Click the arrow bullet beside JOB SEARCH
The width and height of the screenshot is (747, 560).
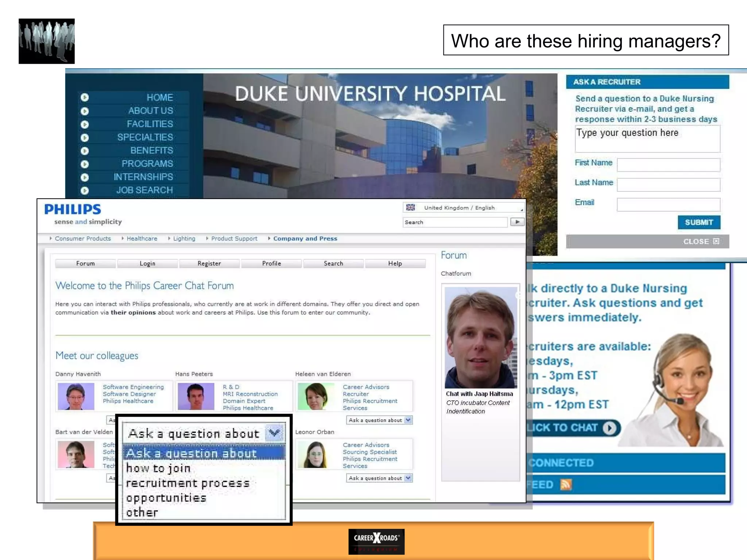coord(85,190)
